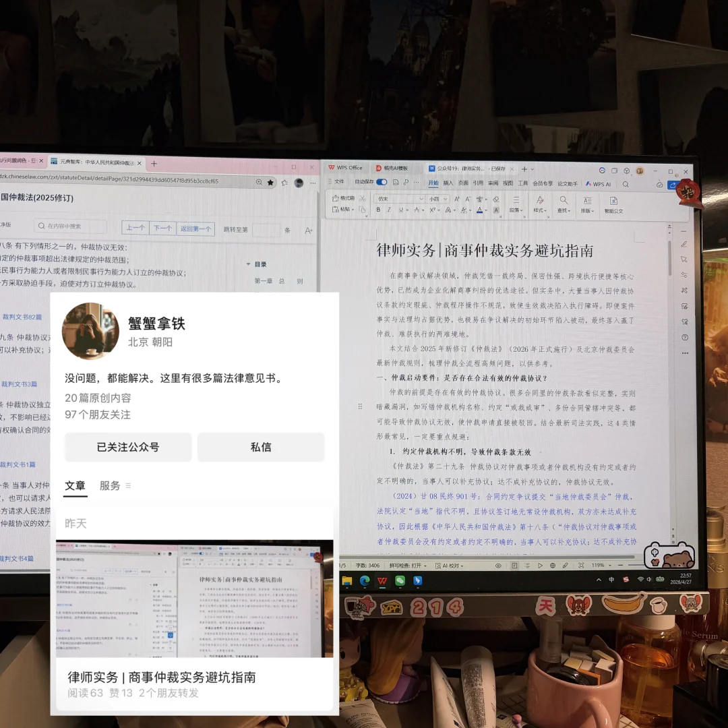This screenshot has width=728, height=728.
Task: Open the 裁判文书82篇 link
Action: 22,317
